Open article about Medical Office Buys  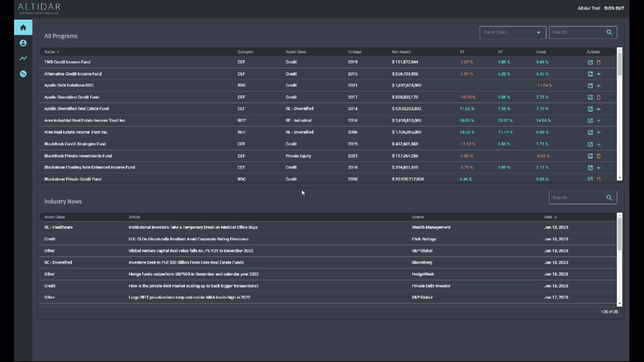[x=193, y=227]
